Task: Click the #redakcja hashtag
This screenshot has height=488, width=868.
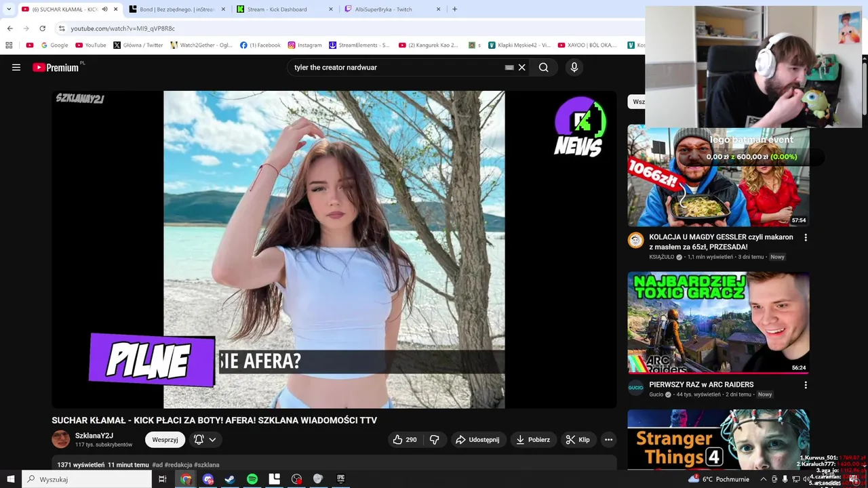Action: coord(178,465)
